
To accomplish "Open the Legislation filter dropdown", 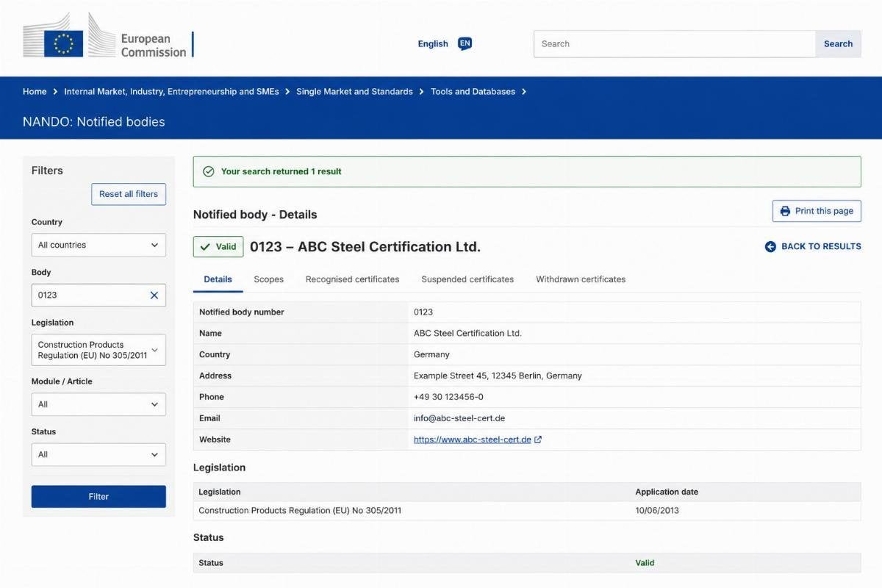I will (x=98, y=350).
